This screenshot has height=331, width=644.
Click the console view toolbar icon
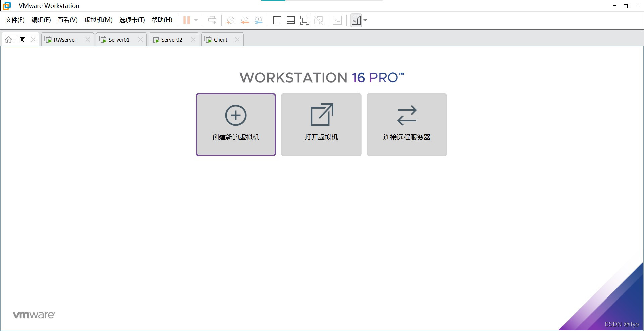337,20
